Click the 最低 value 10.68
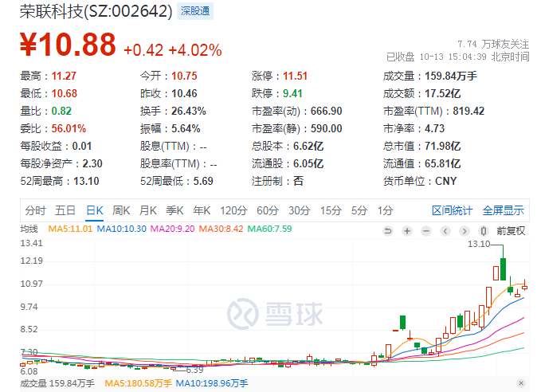The width and height of the screenshot is (541, 392). [65, 93]
